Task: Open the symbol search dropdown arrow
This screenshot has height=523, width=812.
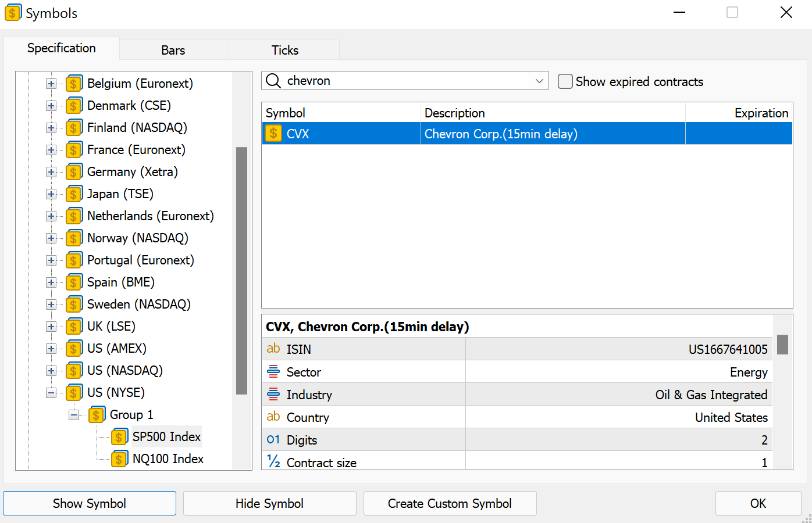Action: click(539, 81)
